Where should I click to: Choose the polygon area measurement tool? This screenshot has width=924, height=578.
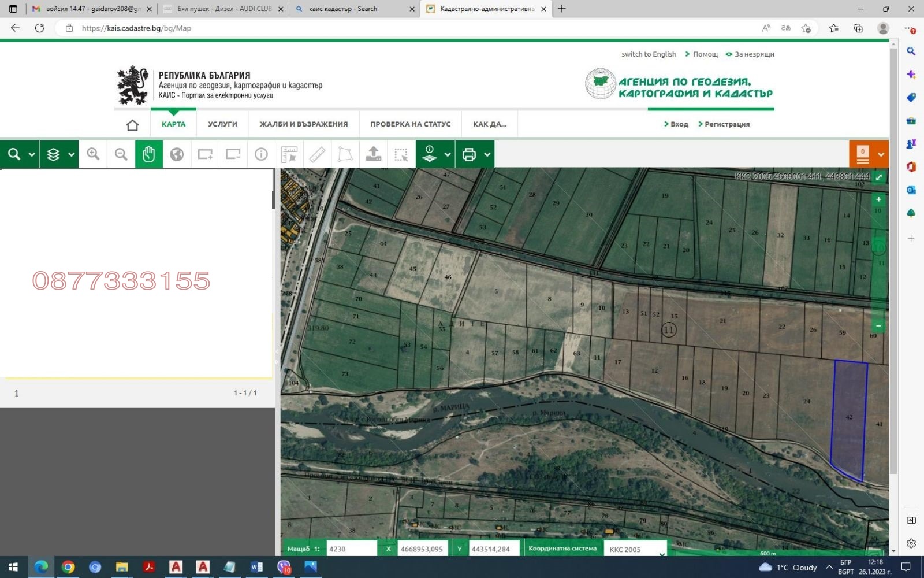coord(345,154)
